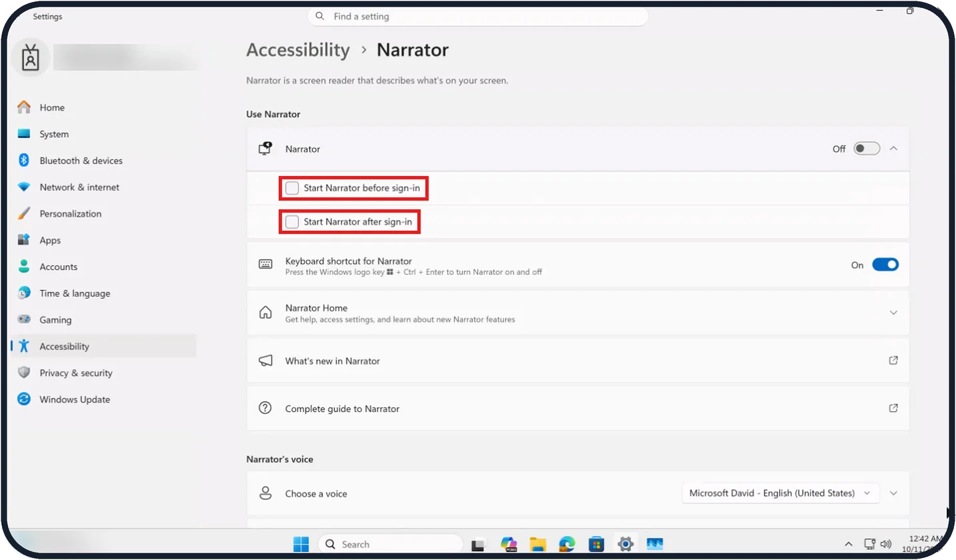Launch Microsoft 365 Copilot from taskbar
The height and width of the screenshot is (560, 956).
click(509, 545)
